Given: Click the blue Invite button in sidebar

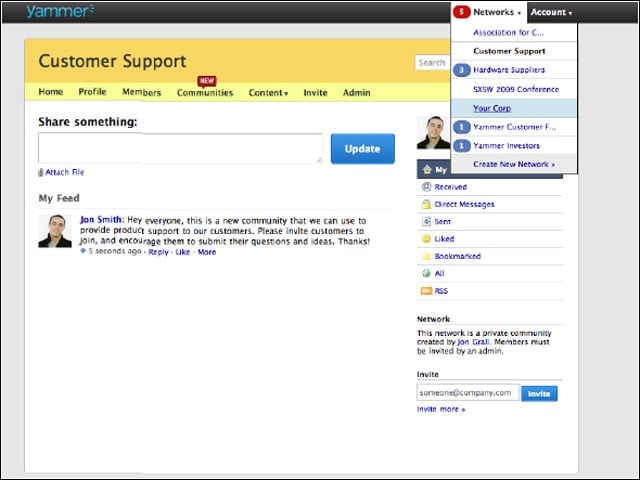Looking at the screenshot, I should 539,393.
